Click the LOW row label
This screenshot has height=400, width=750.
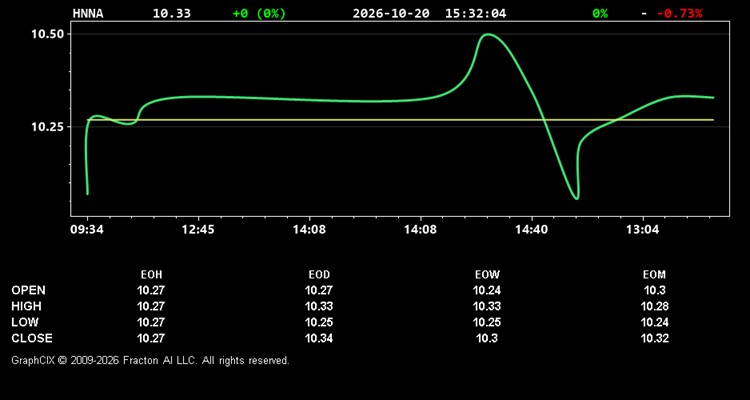[25, 322]
